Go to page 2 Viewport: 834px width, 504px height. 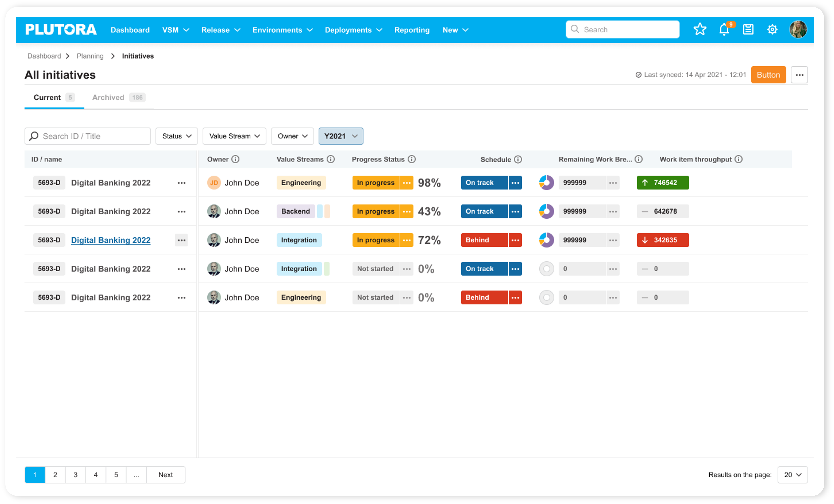(x=55, y=475)
